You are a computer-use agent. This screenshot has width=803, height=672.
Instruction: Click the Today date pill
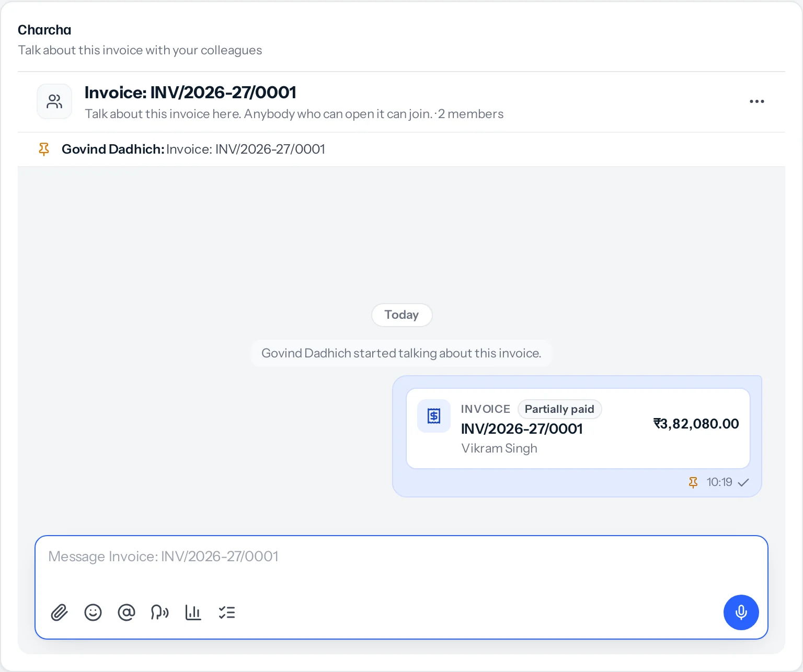tap(401, 315)
